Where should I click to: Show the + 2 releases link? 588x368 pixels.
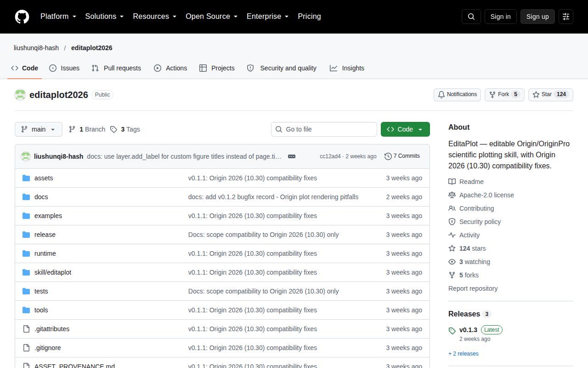tap(463, 354)
